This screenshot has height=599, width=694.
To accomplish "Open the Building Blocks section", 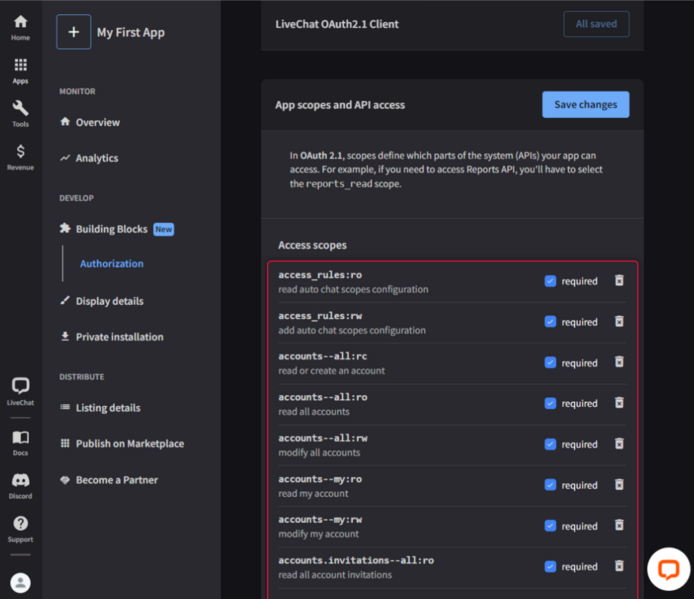I will click(111, 229).
